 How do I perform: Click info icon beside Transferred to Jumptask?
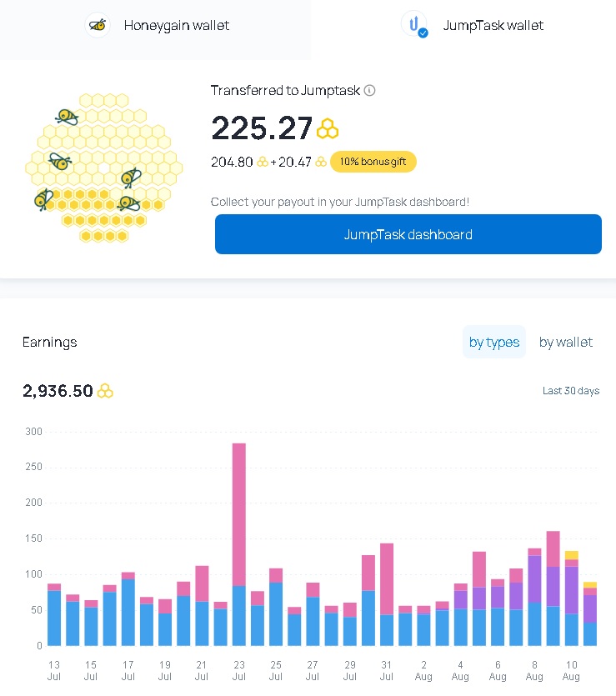[x=370, y=90]
